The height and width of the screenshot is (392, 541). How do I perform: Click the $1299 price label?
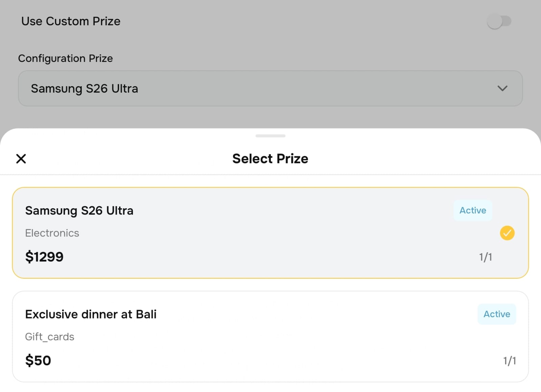[x=44, y=257]
